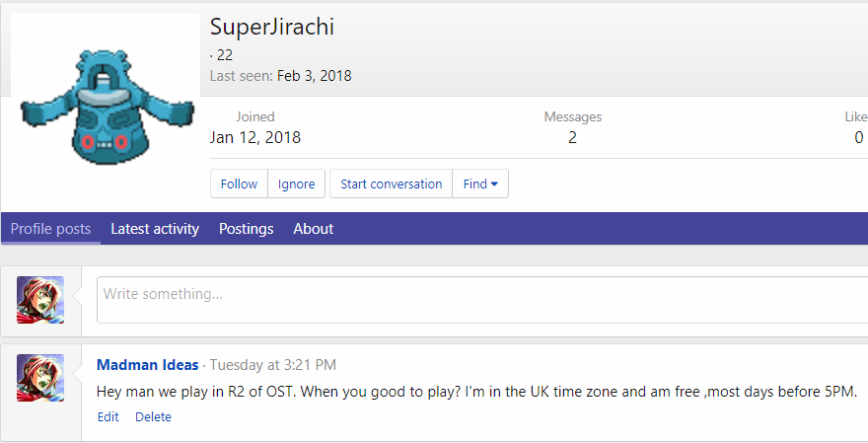Start conversation with SuperJirachi
This screenshot has height=443, width=868.
391,184
